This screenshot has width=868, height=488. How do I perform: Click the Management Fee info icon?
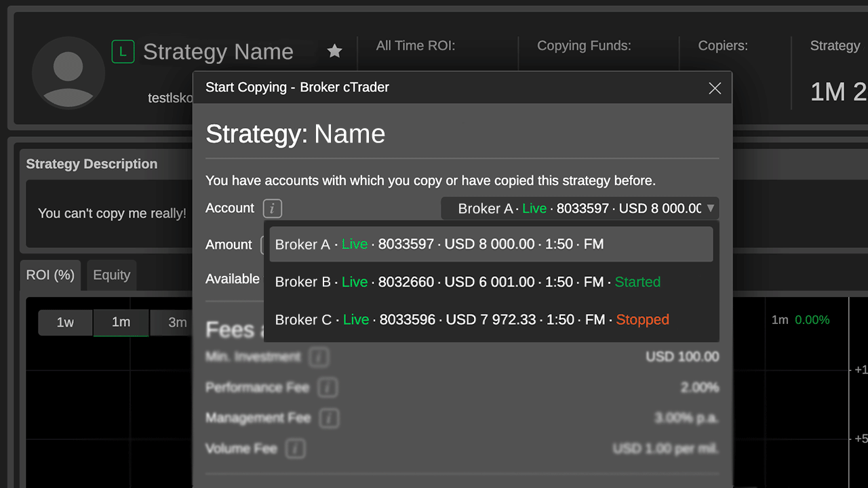coord(329,418)
